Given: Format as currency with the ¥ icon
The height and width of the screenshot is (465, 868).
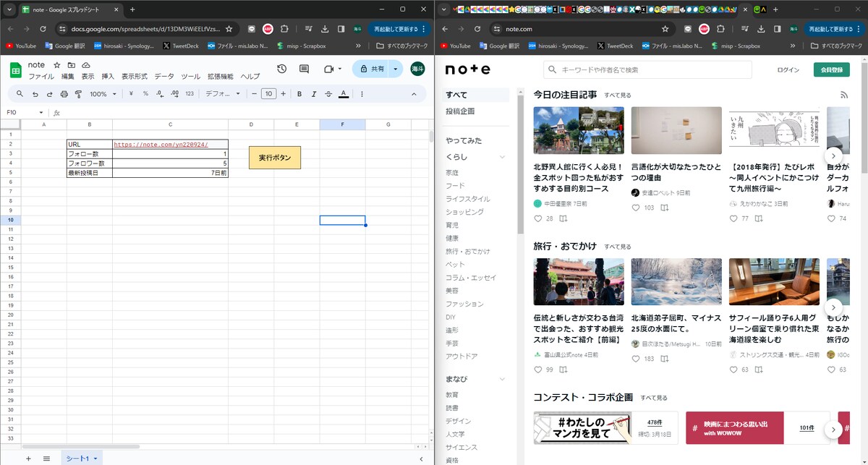Looking at the screenshot, I should 131,94.
